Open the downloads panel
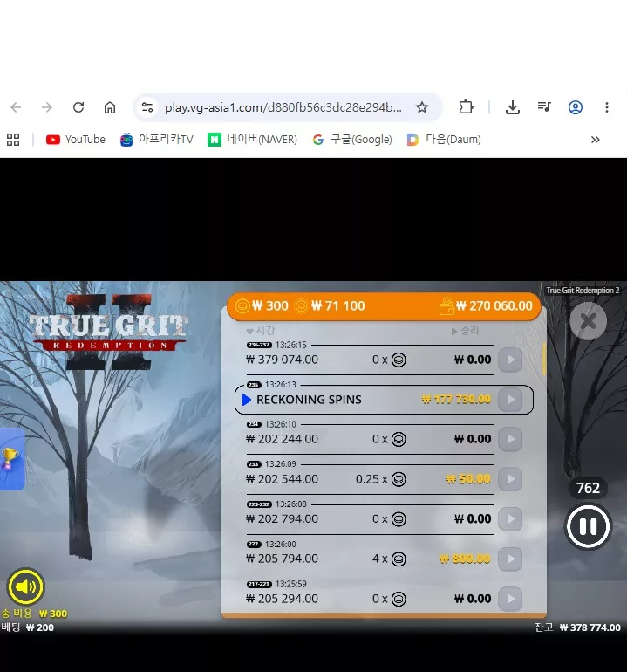627x672 pixels. (512, 107)
